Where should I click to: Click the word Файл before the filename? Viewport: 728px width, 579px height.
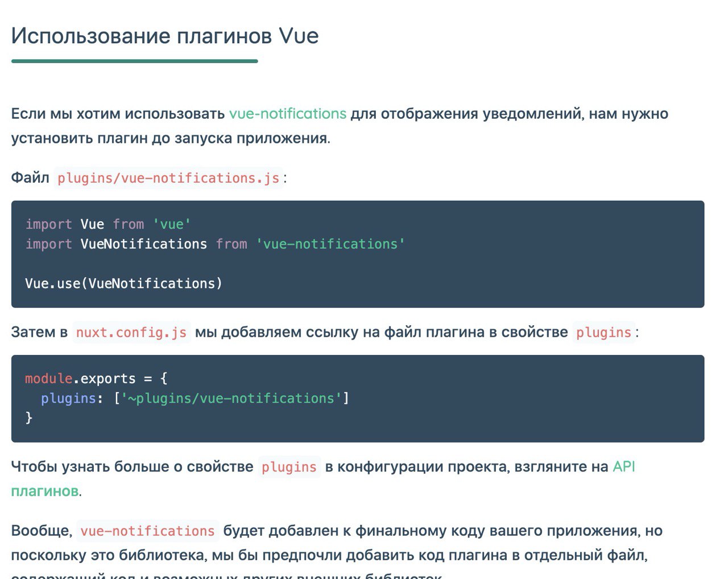(x=30, y=177)
